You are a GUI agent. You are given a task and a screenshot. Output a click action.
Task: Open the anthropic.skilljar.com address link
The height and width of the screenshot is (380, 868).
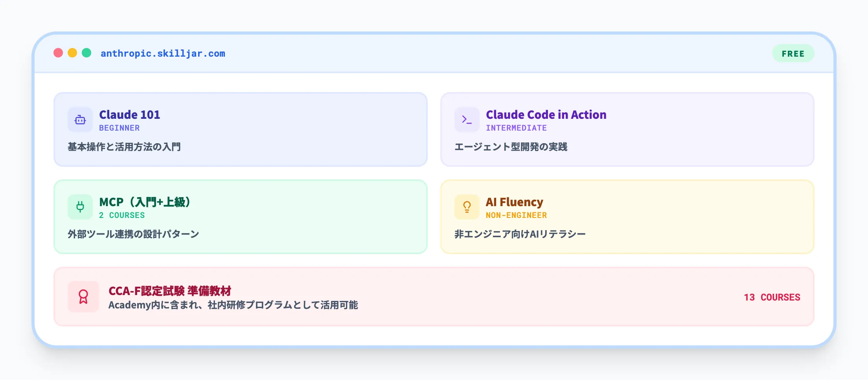click(x=163, y=53)
